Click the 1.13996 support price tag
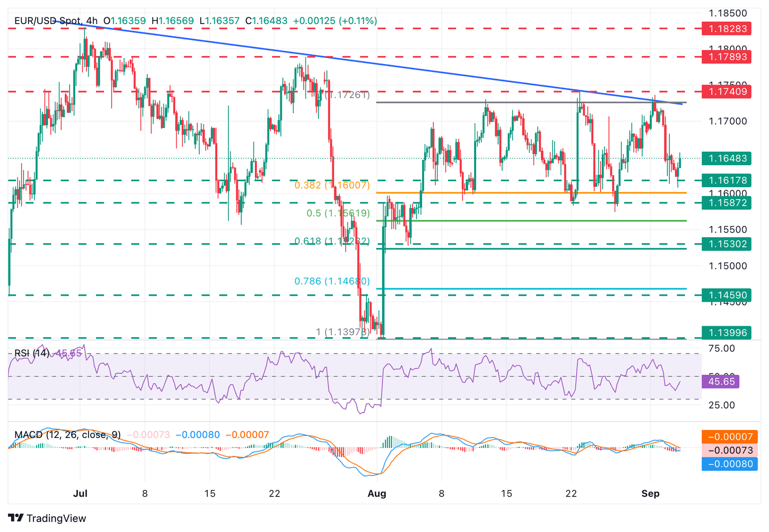Viewport: 769px width, 532px height. click(x=726, y=332)
